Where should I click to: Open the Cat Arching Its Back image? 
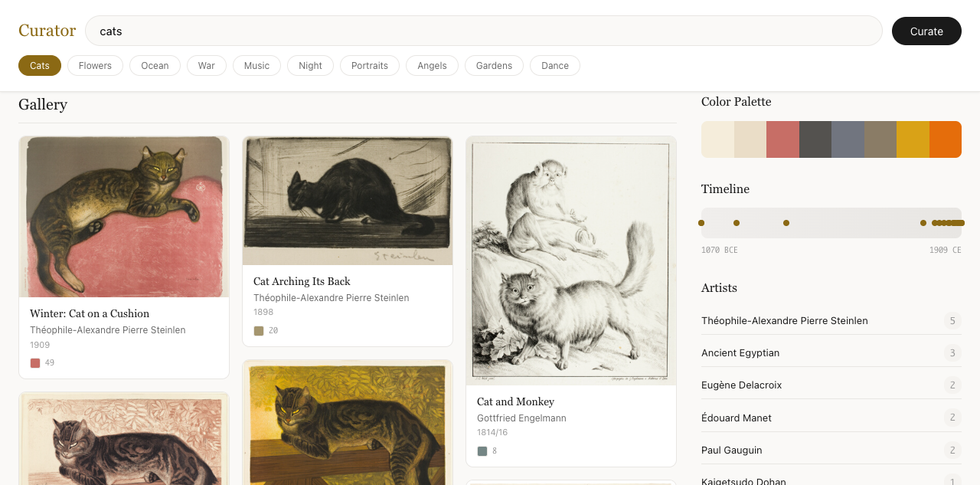[x=348, y=201]
